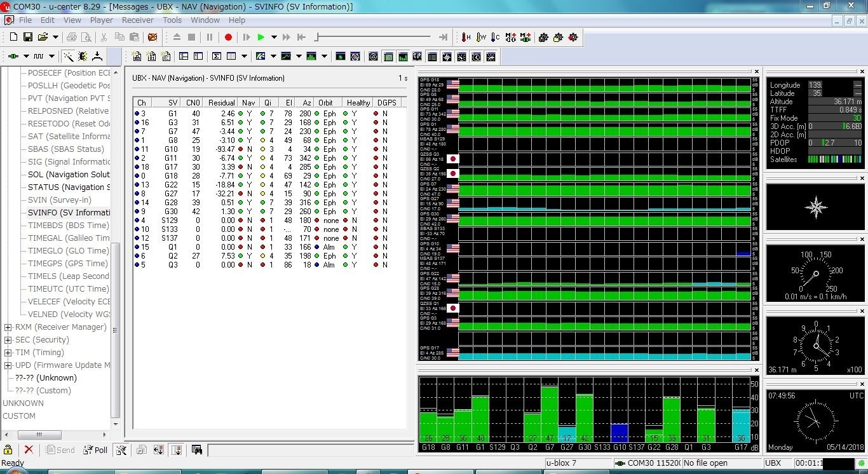Click the receiver connection plug icon
The image size is (868, 474).
click(13, 57)
